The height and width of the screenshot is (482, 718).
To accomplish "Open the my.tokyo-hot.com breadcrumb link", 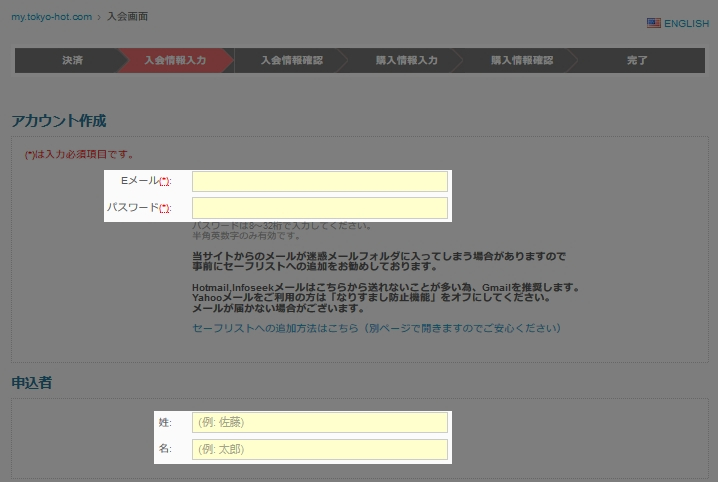I will (x=51, y=17).
